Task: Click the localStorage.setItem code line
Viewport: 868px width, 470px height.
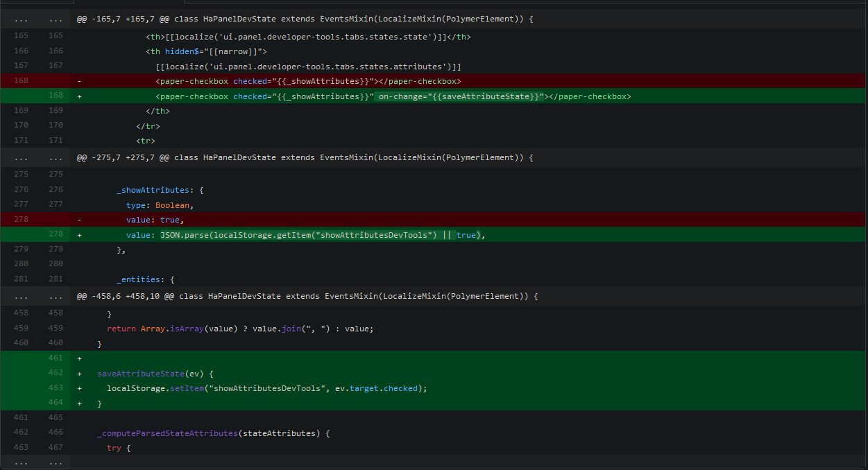Action: point(267,388)
